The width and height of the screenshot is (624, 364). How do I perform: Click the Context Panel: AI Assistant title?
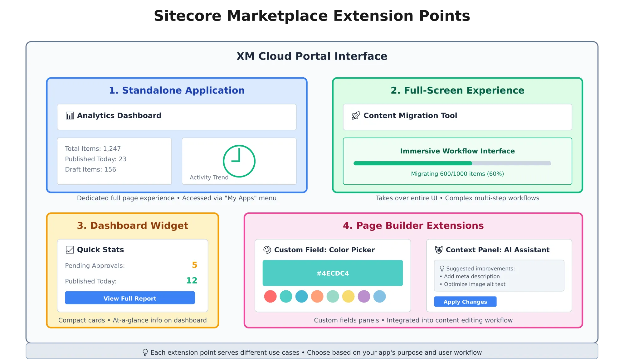498,250
